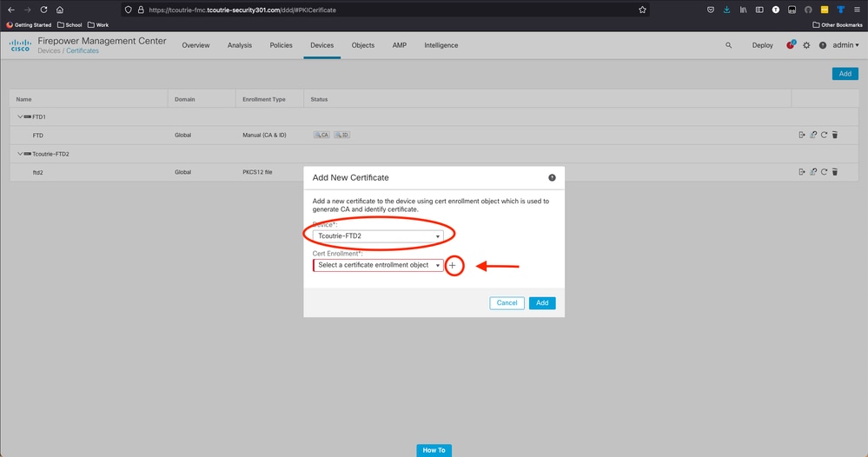
Task: Open the FMC search magnifier icon
Action: 728,45
